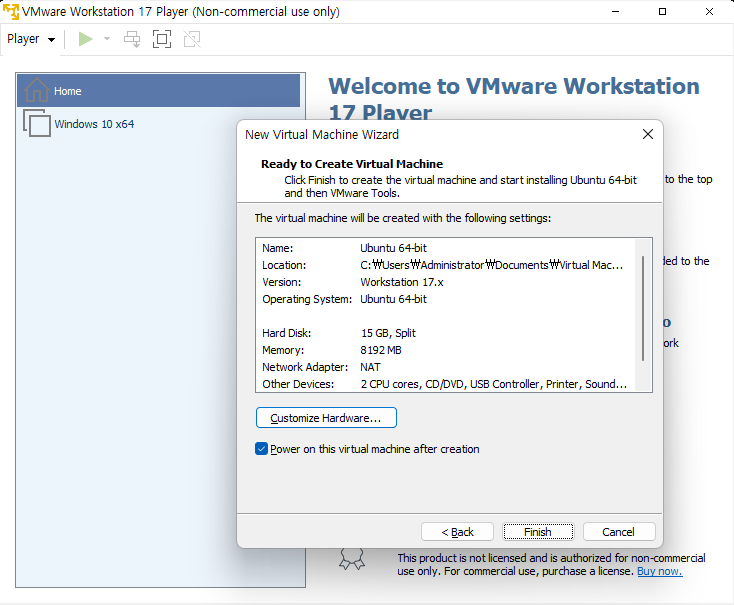Open the Buy now link
Viewport: 734px width, 605px height.
click(x=660, y=571)
